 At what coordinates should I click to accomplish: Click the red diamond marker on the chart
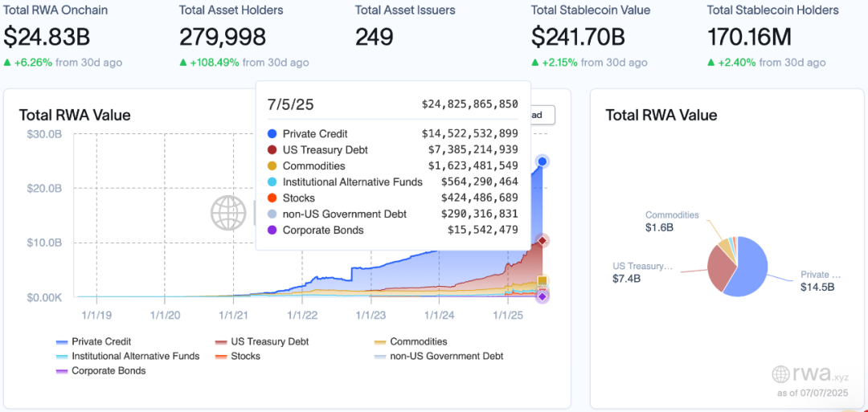(x=542, y=241)
